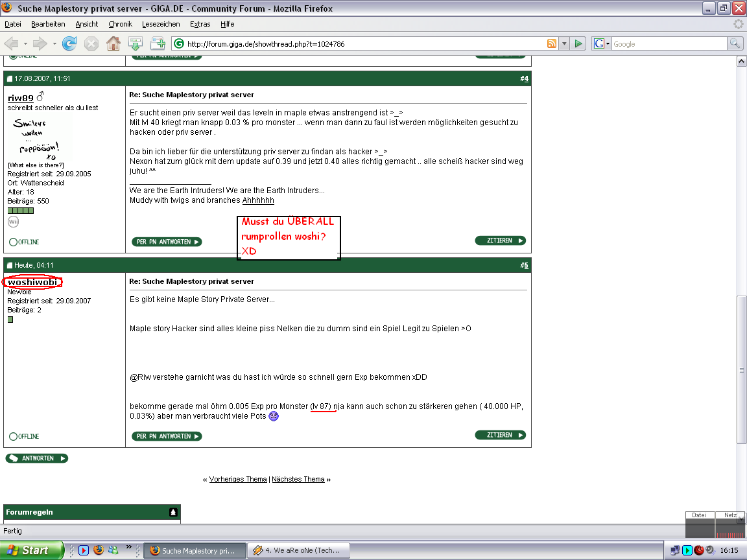747x560 pixels.
Task: Launch Firefox from Quick Launch bar
Action: 99,550
